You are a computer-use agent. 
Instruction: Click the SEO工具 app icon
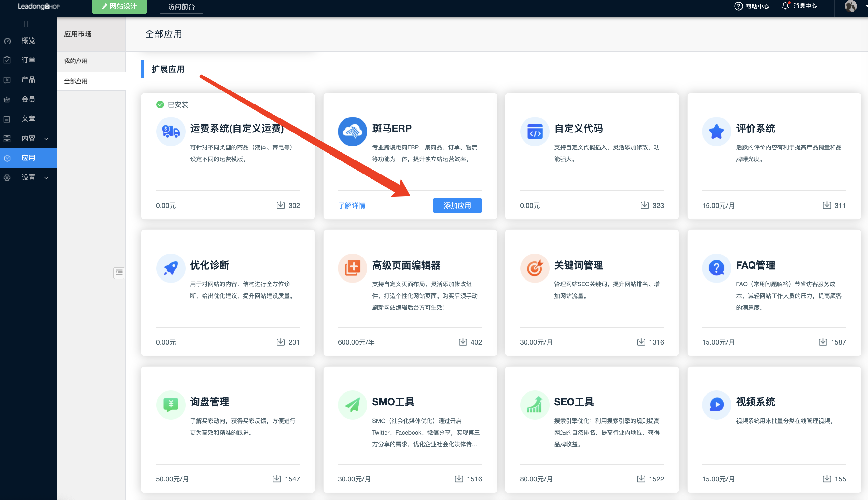pos(534,405)
